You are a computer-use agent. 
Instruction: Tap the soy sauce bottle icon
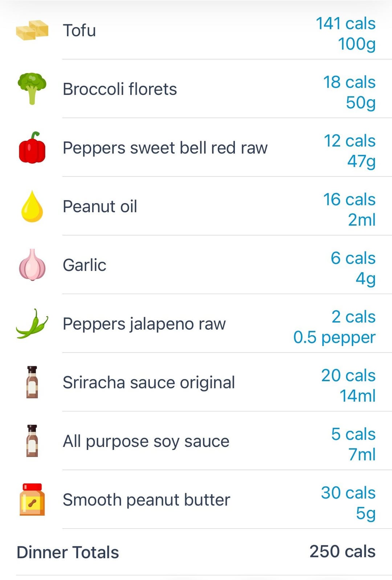32,441
